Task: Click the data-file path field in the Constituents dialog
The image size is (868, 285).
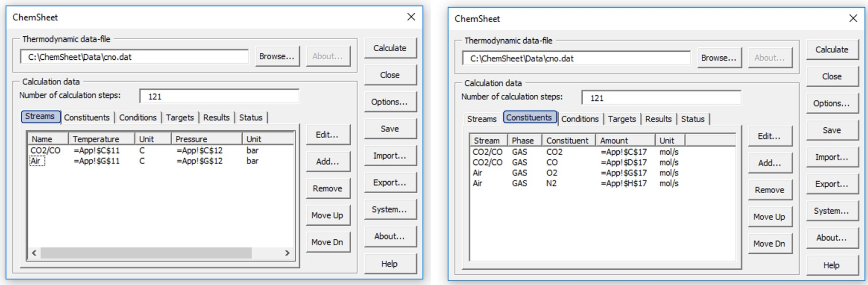Action: click(x=576, y=58)
